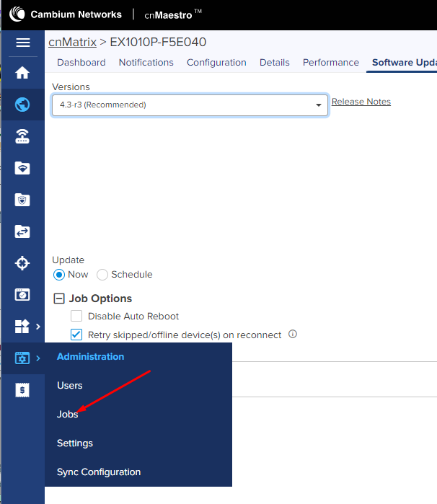Image resolution: width=437 pixels, height=504 pixels.
Task: Click the Wi-Fi folder icon in sidebar
Action: 22,169
